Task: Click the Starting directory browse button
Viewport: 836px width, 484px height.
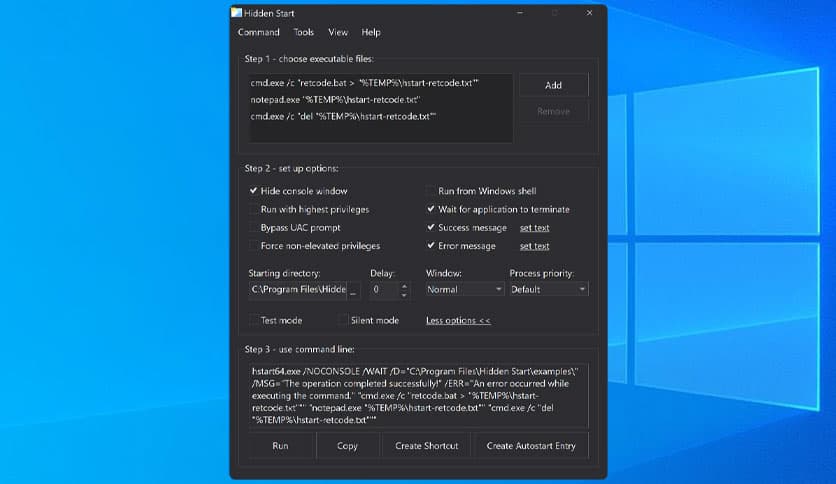Action: coord(353,290)
